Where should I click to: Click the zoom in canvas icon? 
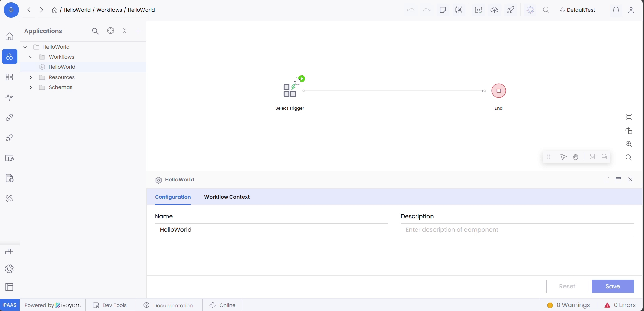point(629,144)
